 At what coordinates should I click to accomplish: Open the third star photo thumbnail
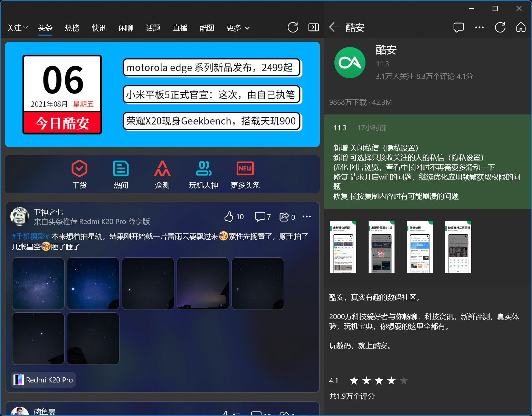coord(148,284)
